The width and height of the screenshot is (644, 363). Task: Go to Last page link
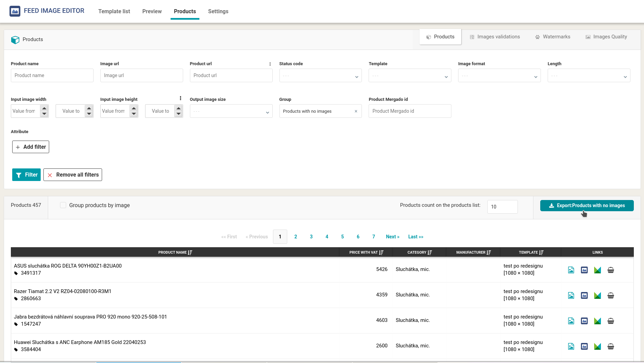[x=416, y=237]
